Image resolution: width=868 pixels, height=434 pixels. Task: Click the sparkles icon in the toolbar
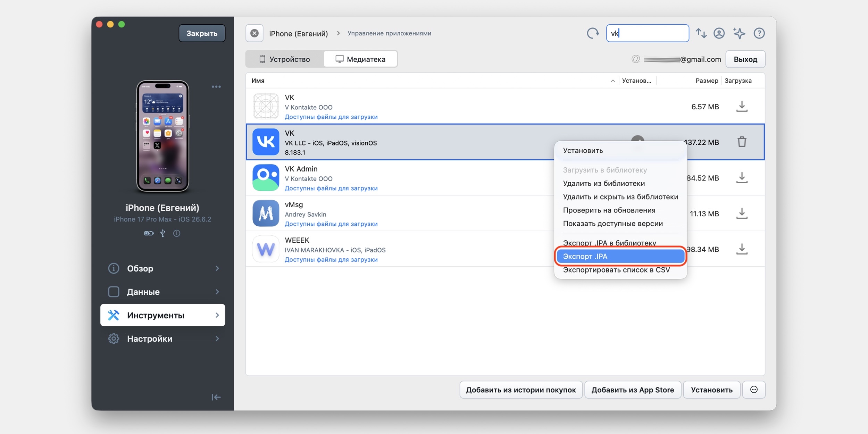pos(739,33)
